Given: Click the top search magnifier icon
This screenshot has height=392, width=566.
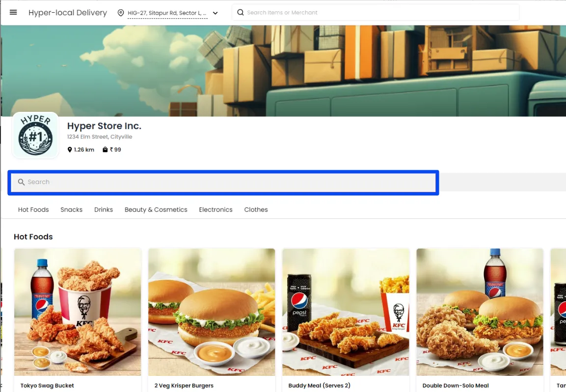Looking at the screenshot, I should click(x=241, y=13).
